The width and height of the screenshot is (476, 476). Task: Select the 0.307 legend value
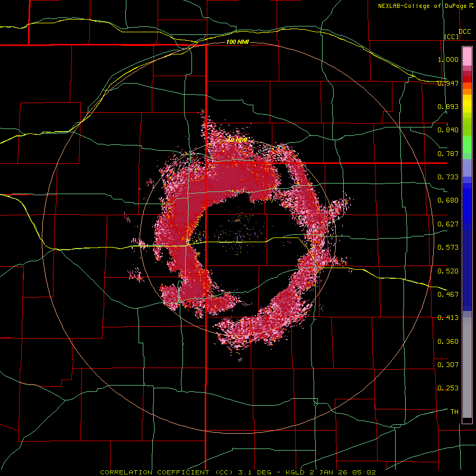pyautogui.click(x=448, y=365)
